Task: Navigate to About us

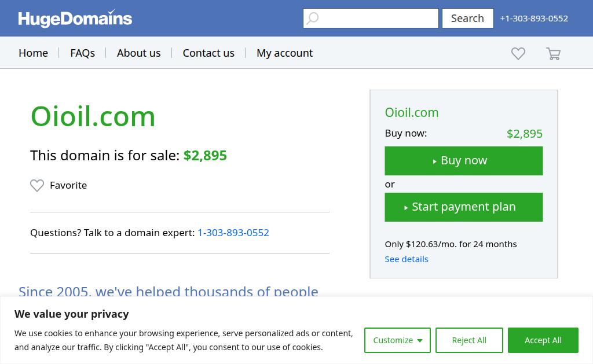Action: coord(138,53)
